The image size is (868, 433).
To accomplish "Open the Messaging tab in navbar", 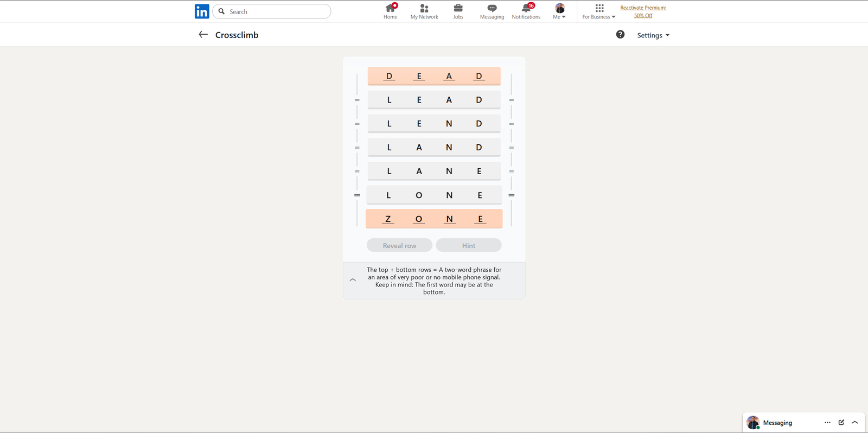I will pos(492,11).
